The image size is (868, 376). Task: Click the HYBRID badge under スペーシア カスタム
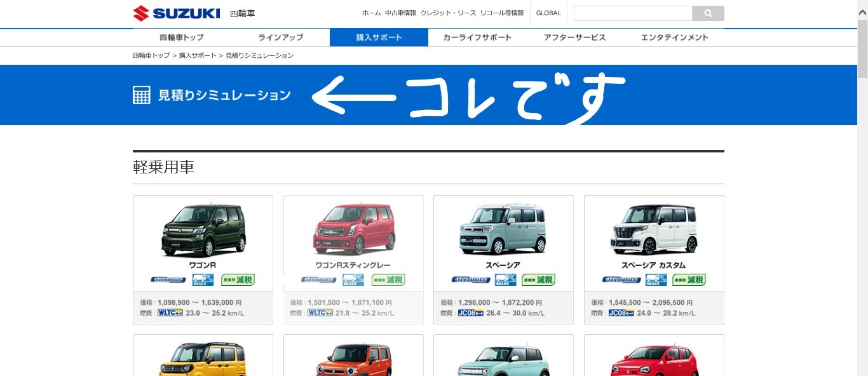[620, 279]
